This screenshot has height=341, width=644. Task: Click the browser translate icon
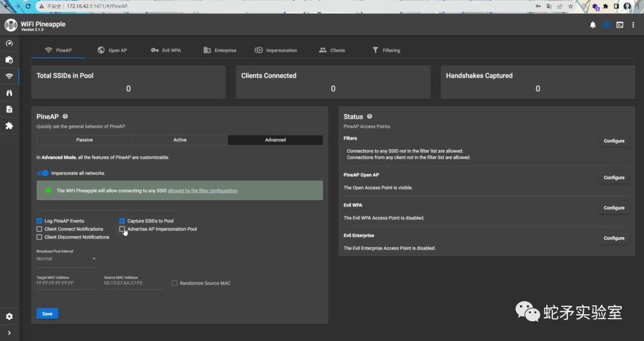coord(549,6)
